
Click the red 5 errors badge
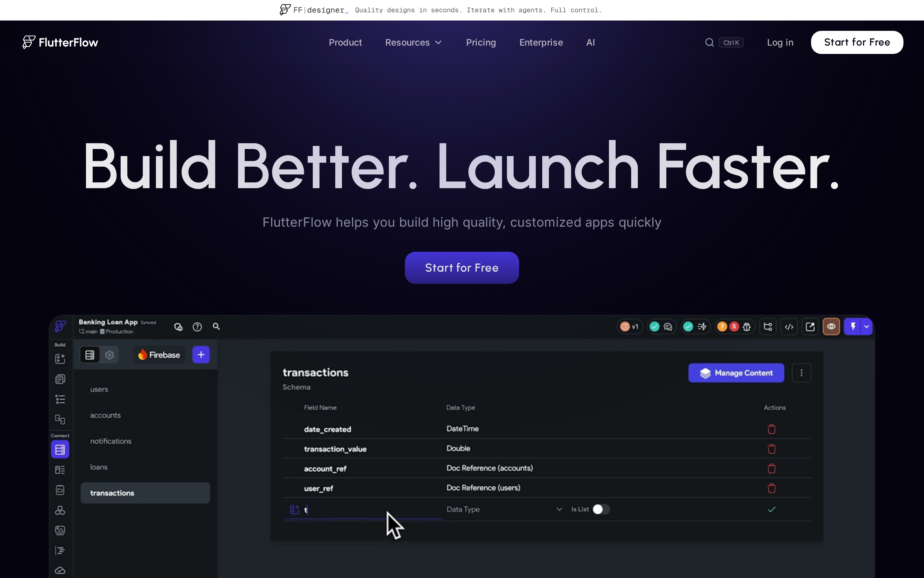click(x=734, y=327)
